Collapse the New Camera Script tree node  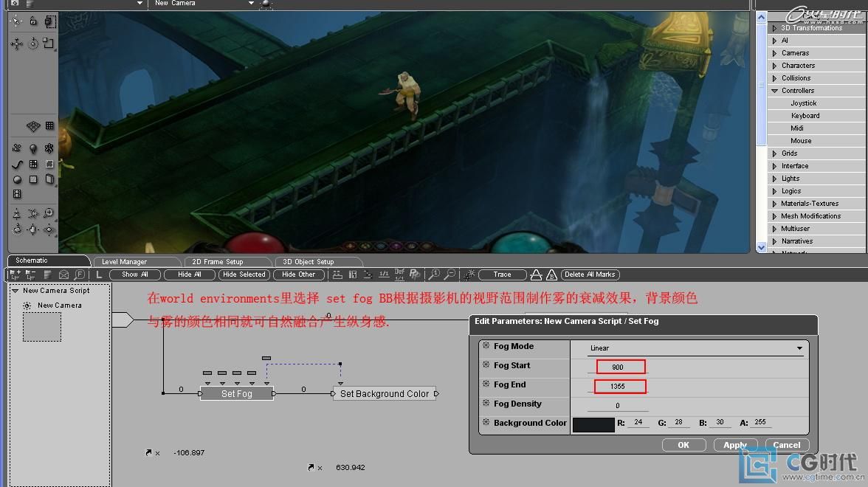tap(15, 291)
